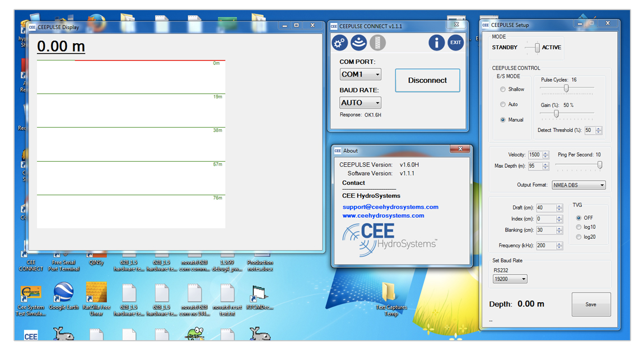Open the gear settings icon in CEEPULSE CONNECT
Viewport: 644px width, 348px height.
[x=340, y=43]
